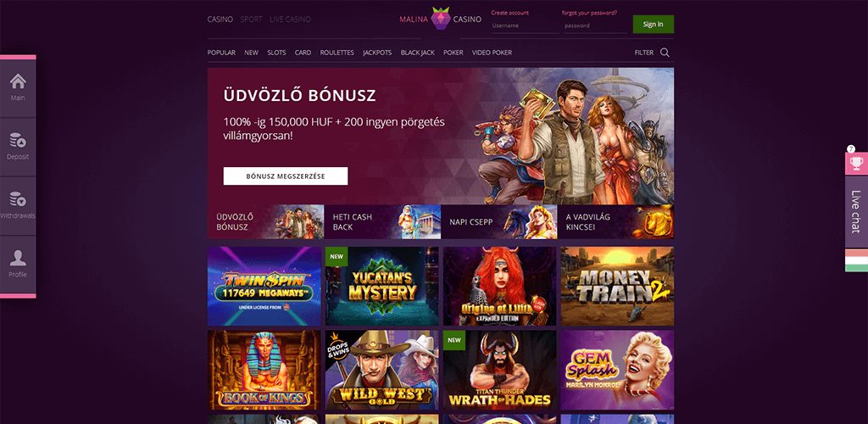The image size is (868, 424).
Task: Open the FILTER options
Action: tap(644, 53)
